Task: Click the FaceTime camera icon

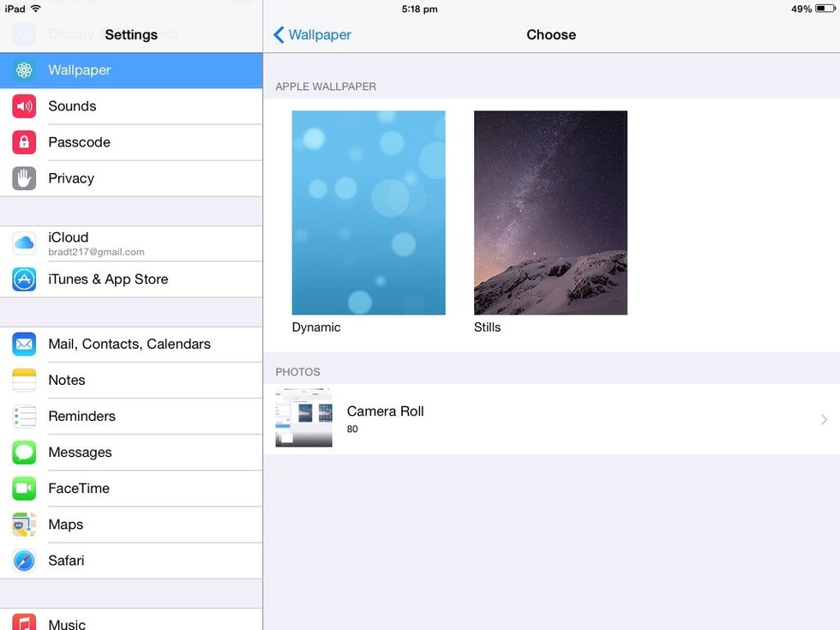Action: click(x=24, y=488)
